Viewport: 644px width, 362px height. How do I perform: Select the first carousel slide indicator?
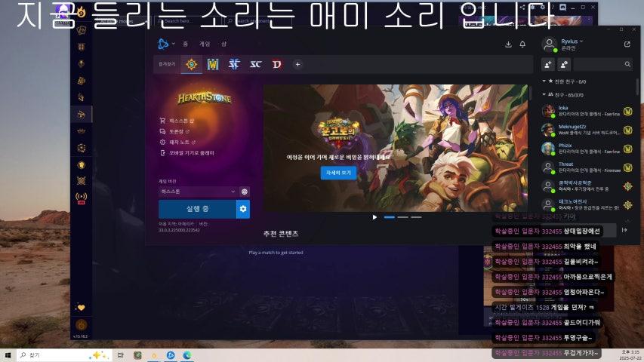390,217
